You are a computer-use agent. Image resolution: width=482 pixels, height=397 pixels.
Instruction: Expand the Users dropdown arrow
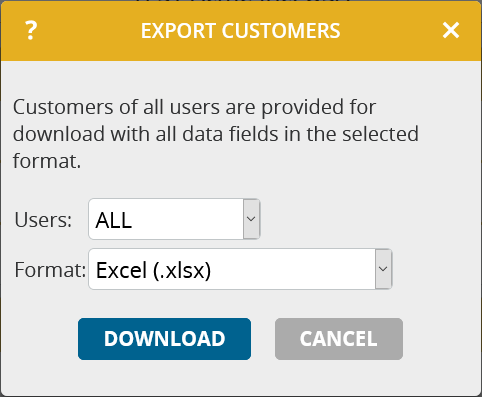click(251, 219)
